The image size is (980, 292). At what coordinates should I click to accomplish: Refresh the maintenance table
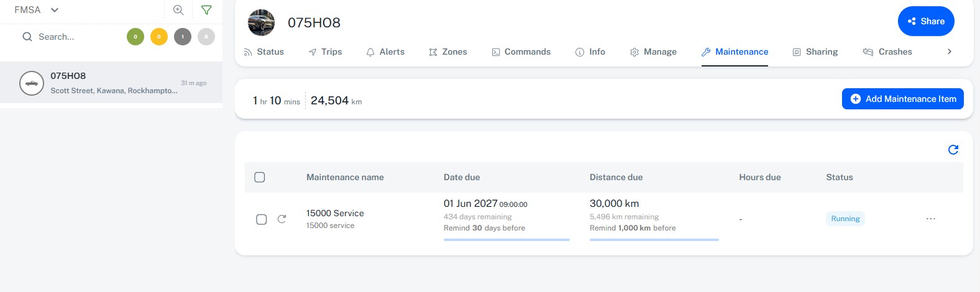(953, 150)
